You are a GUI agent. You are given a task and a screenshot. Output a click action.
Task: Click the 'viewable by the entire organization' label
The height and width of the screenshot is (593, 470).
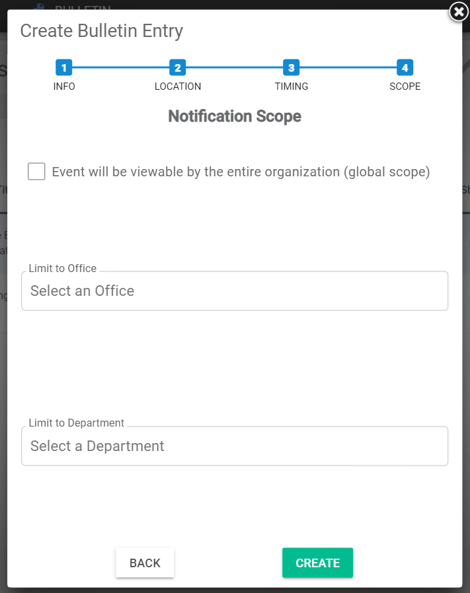pos(241,172)
